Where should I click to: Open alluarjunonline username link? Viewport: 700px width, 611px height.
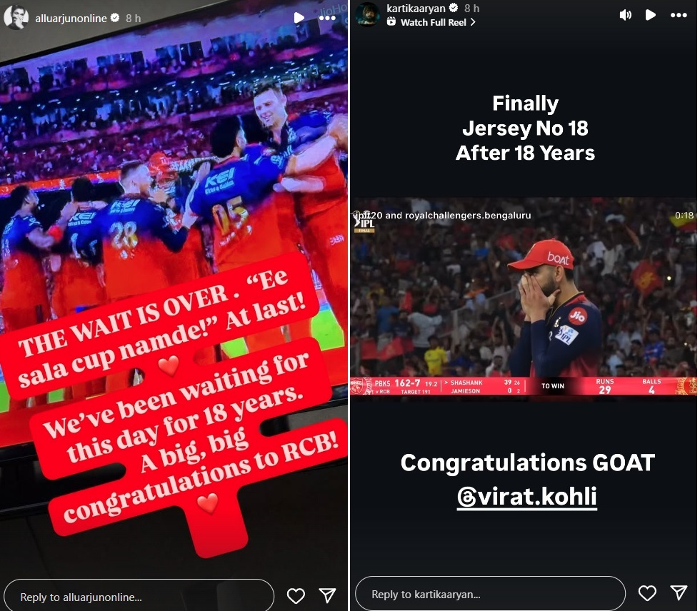pyautogui.click(x=71, y=19)
